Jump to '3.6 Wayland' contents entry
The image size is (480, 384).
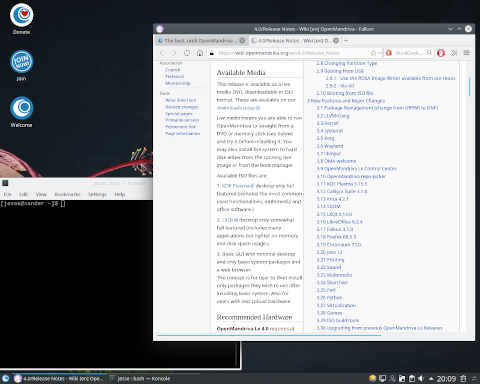pos(330,146)
